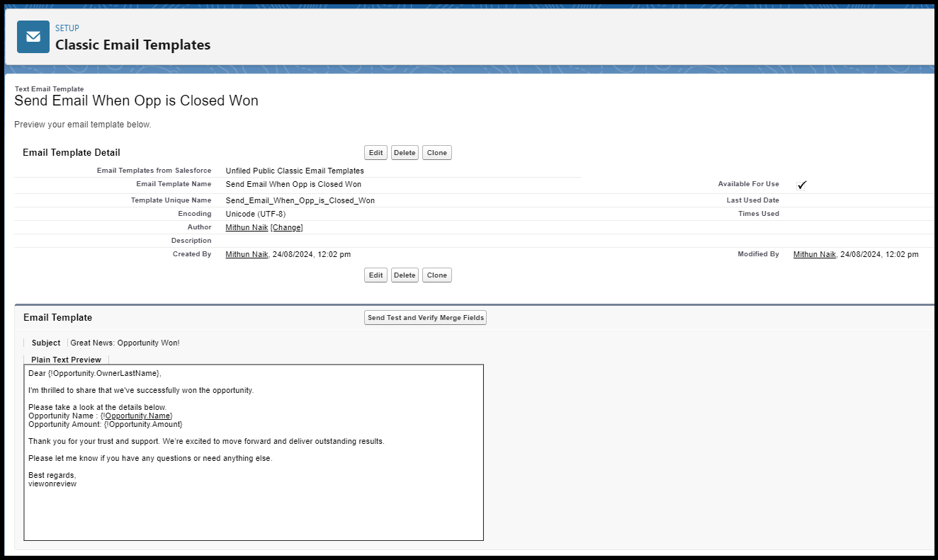Viewport: 938px width, 560px height.
Task: Click the 'Best regards,' line
Action: pyautogui.click(x=52, y=475)
